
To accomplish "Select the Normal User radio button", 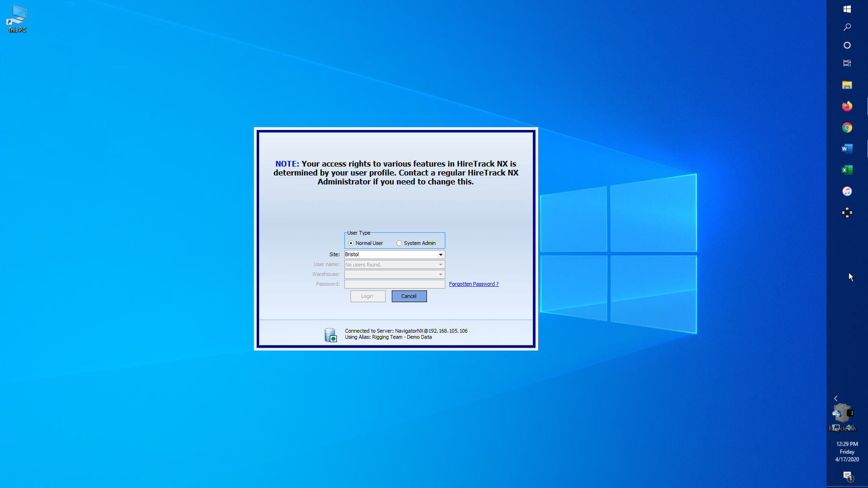I will click(351, 243).
